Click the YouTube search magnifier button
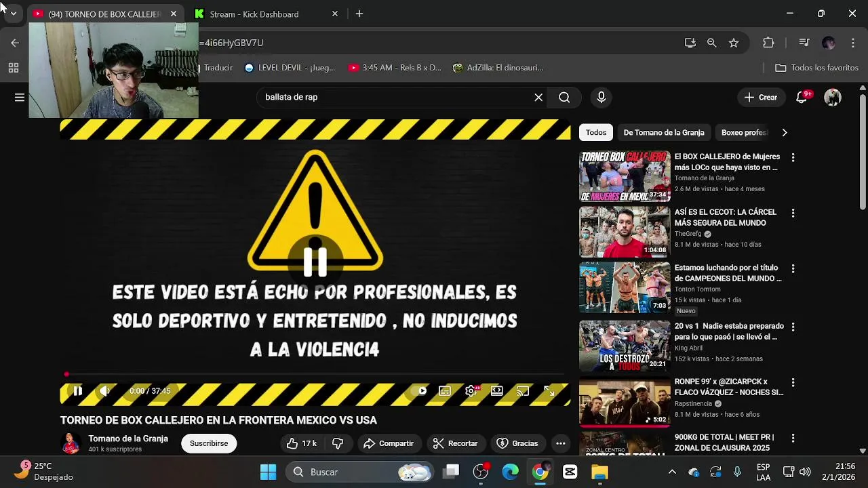 (x=564, y=97)
